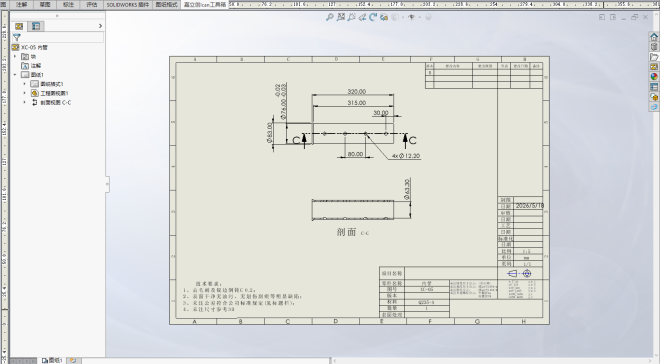Open the SOLIDWORKS 插件 tab

coord(128,5)
